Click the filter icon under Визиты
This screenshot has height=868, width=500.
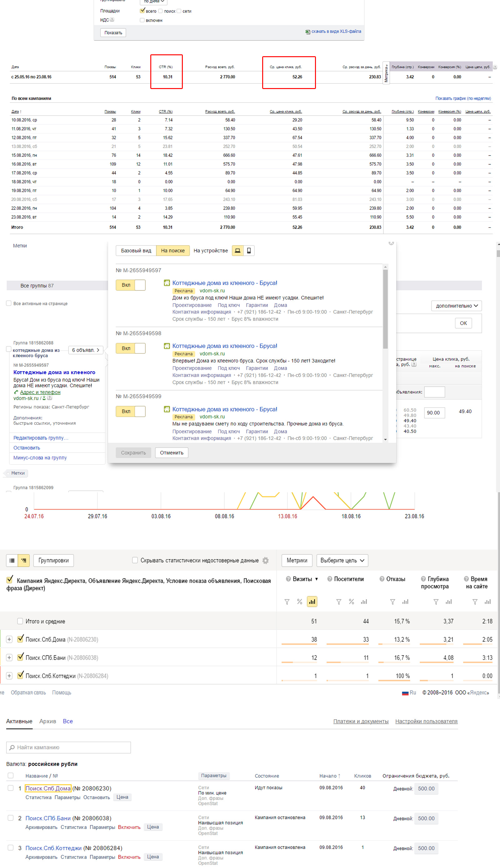(287, 602)
